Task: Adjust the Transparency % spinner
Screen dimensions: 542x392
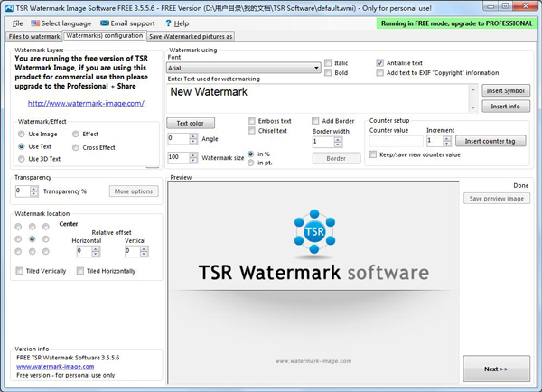Action: [34, 191]
